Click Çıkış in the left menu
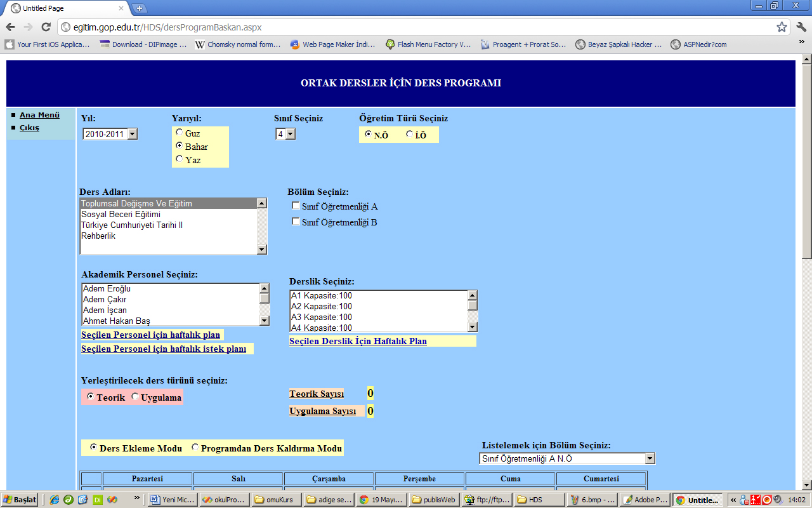Viewport: 812px width, 508px height. [x=29, y=128]
